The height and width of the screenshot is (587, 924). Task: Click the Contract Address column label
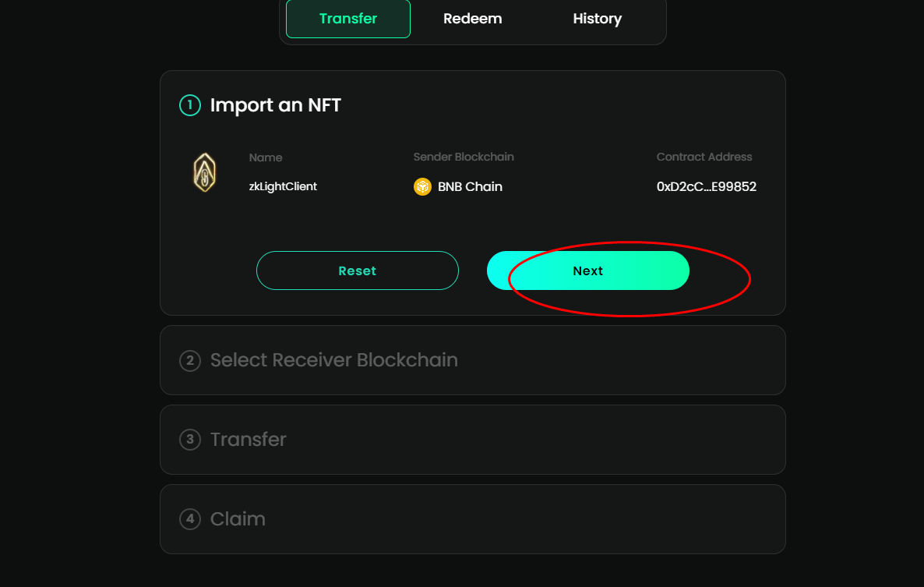(704, 157)
